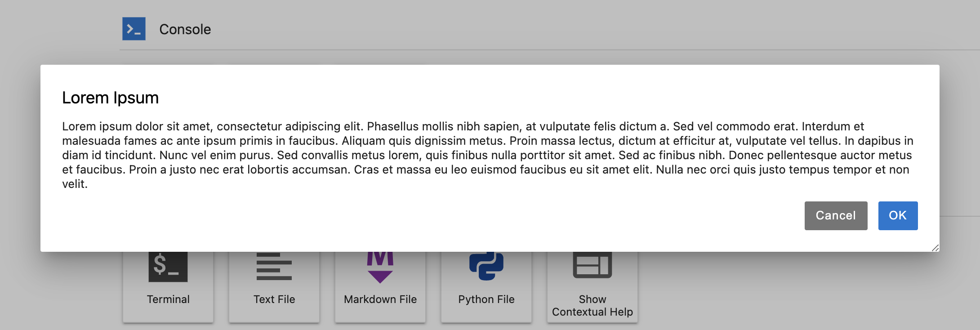The image size is (980, 330).
Task: Click the dialog resize handle
Action: click(x=935, y=247)
